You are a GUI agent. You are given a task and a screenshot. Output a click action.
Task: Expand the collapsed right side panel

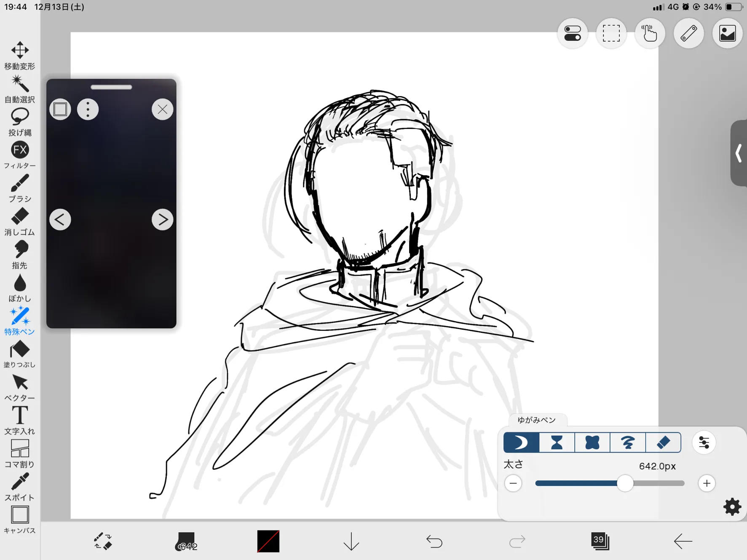(739, 153)
